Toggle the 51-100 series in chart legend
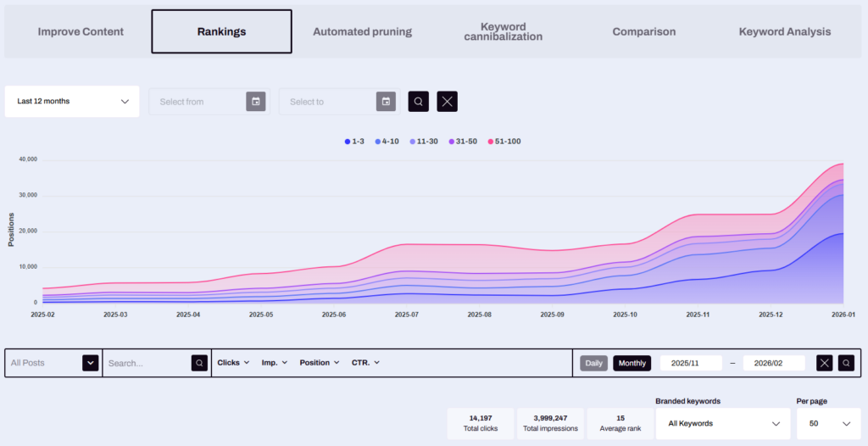This screenshot has height=446, width=868. [504, 142]
